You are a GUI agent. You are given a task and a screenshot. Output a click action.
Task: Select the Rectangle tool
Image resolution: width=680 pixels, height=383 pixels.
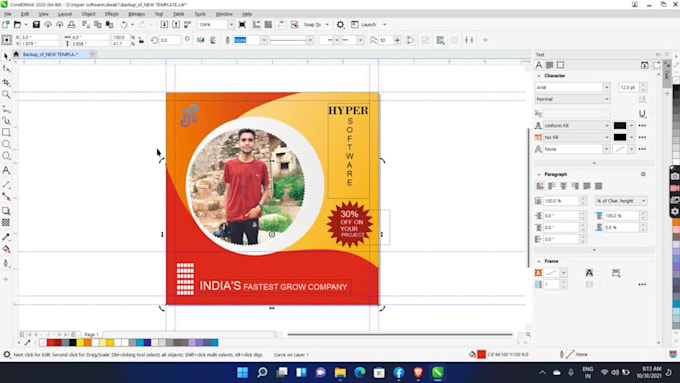(6, 132)
